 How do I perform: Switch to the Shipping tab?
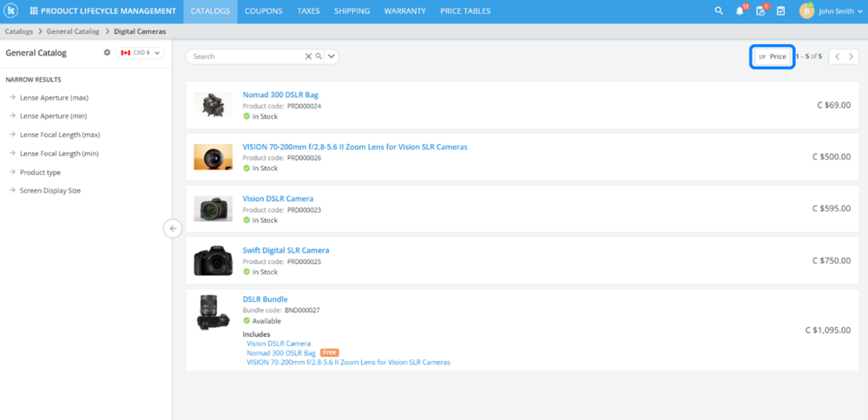(352, 11)
